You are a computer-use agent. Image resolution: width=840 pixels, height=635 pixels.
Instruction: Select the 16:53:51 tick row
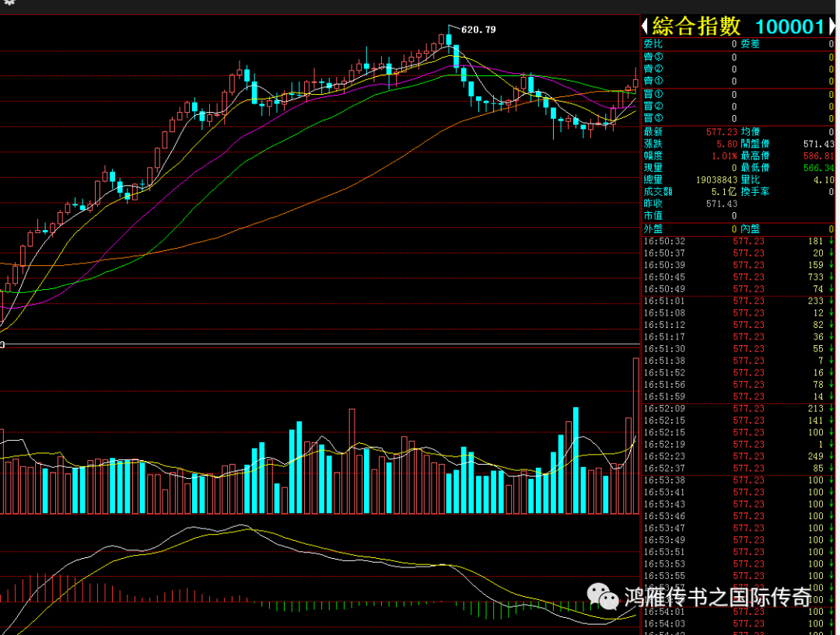click(x=738, y=552)
